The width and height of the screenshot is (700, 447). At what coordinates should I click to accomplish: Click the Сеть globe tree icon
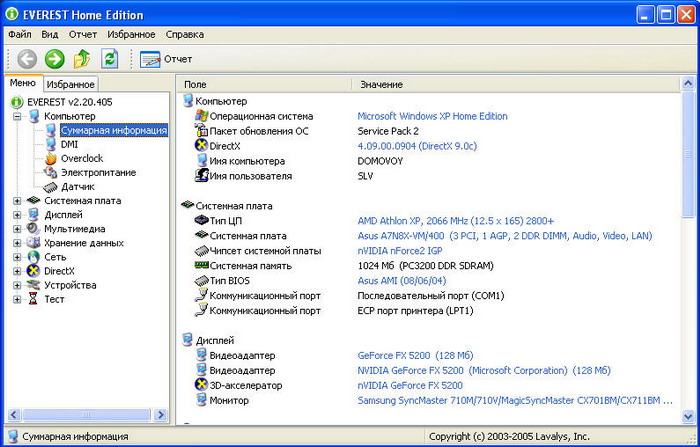[x=33, y=257]
